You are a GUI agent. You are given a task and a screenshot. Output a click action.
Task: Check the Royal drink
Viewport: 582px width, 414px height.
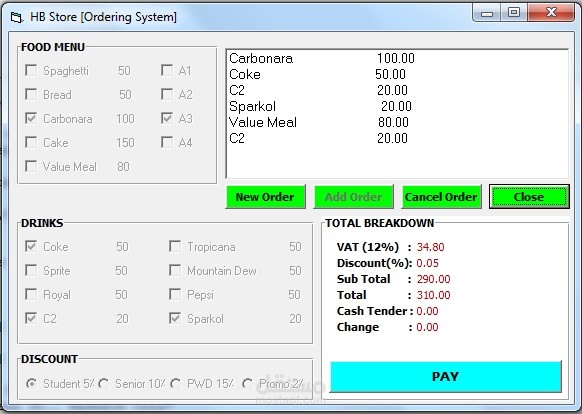click(x=31, y=294)
